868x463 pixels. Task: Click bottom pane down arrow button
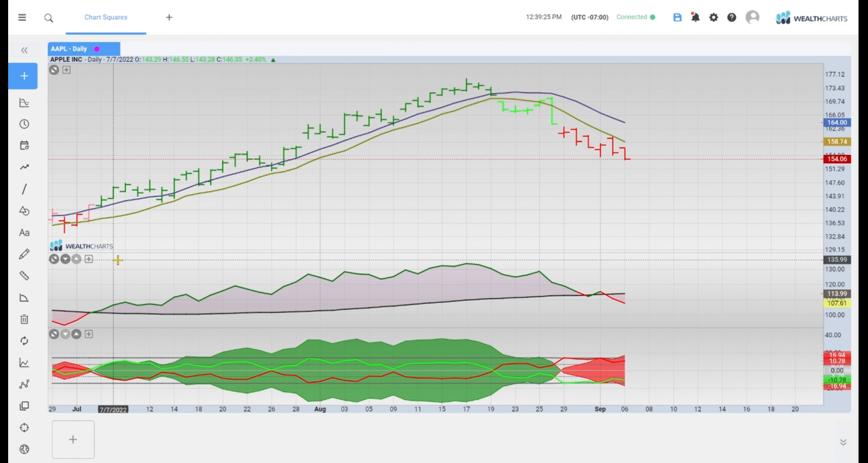pos(66,334)
